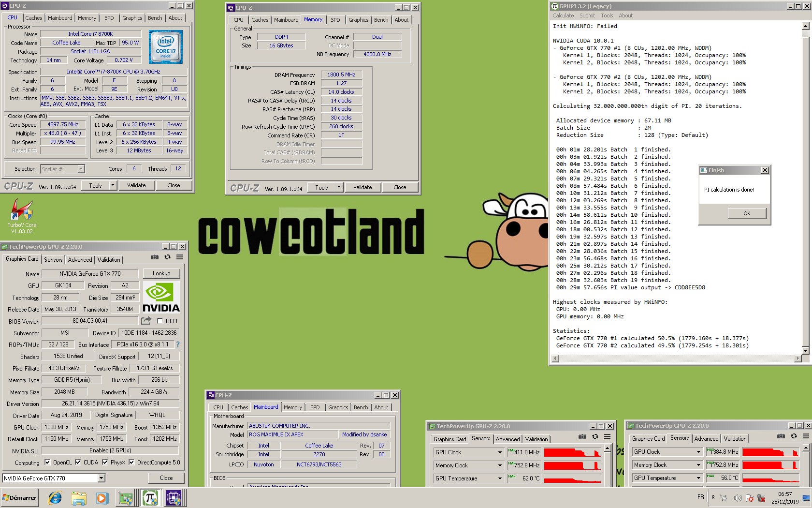Click the NVIDIA logo in GPU-Z

coord(161,297)
